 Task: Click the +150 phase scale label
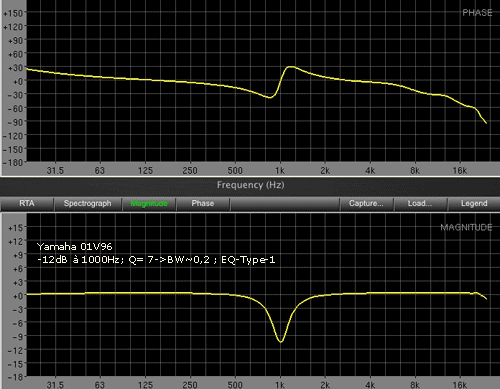pos(13,13)
